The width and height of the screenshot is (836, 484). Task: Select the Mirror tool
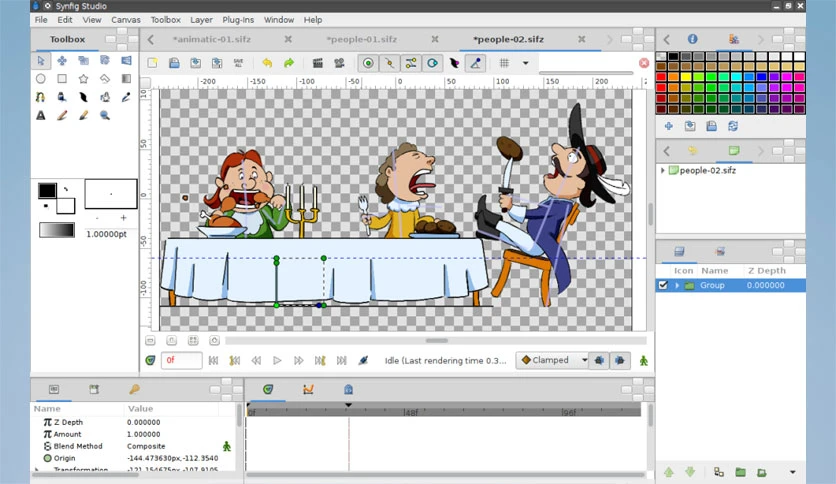[x=126, y=61]
